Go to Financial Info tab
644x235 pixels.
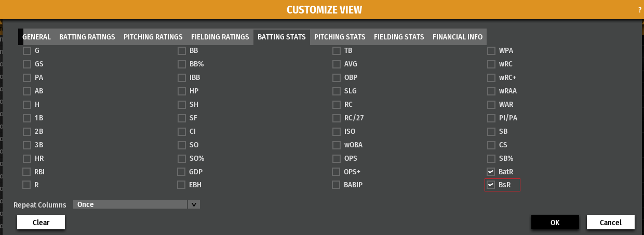coord(458,37)
